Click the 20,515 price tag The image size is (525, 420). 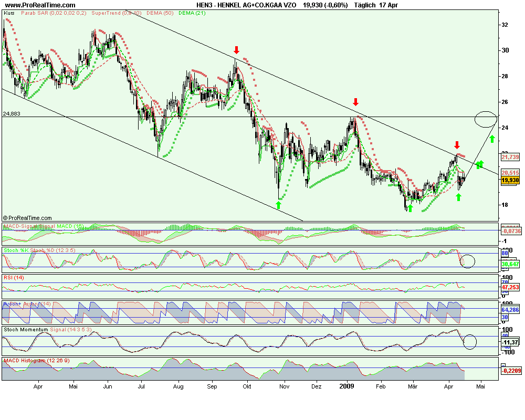[510, 173]
